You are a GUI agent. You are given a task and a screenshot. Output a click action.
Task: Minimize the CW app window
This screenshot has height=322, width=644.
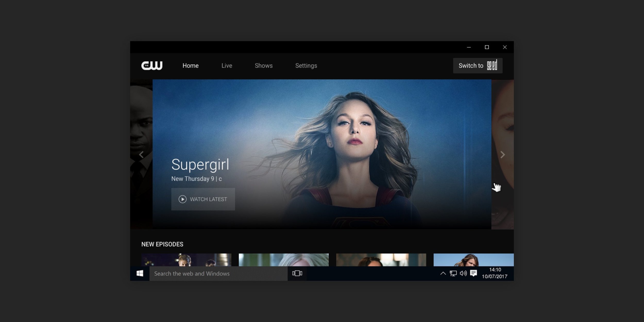[x=469, y=47]
